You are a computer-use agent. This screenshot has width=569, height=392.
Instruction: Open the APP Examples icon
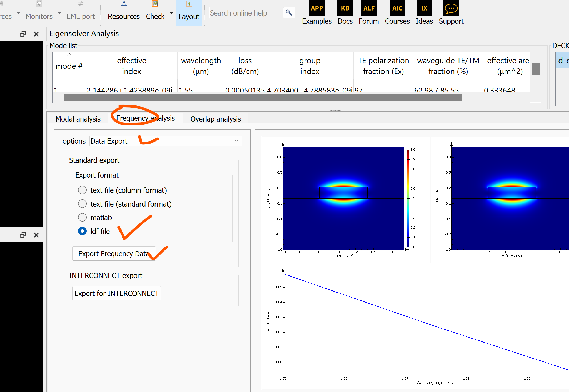317,9
